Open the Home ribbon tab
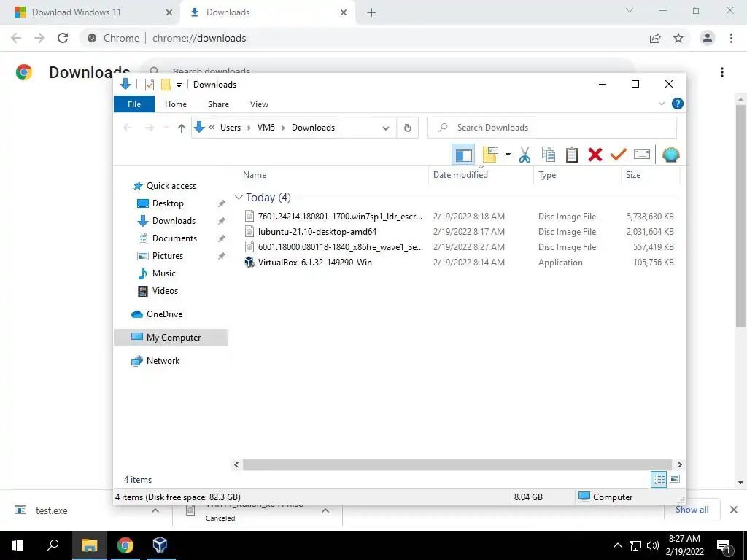Screen dimensions: 747x560 (175, 104)
